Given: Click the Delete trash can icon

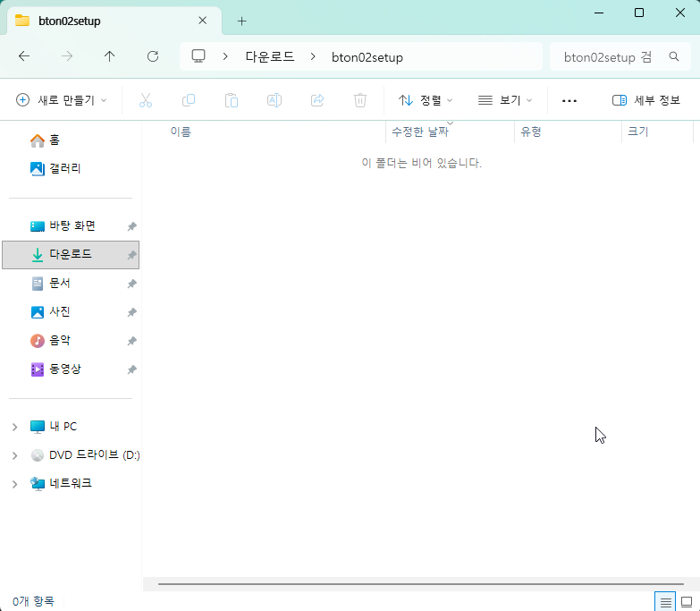Looking at the screenshot, I should click(x=360, y=100).
